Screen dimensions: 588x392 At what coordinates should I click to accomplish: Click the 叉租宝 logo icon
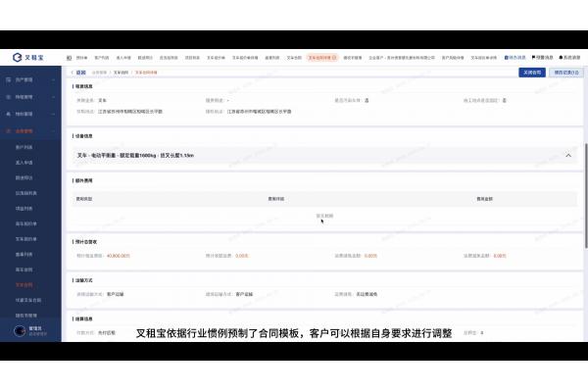point(18,58)
